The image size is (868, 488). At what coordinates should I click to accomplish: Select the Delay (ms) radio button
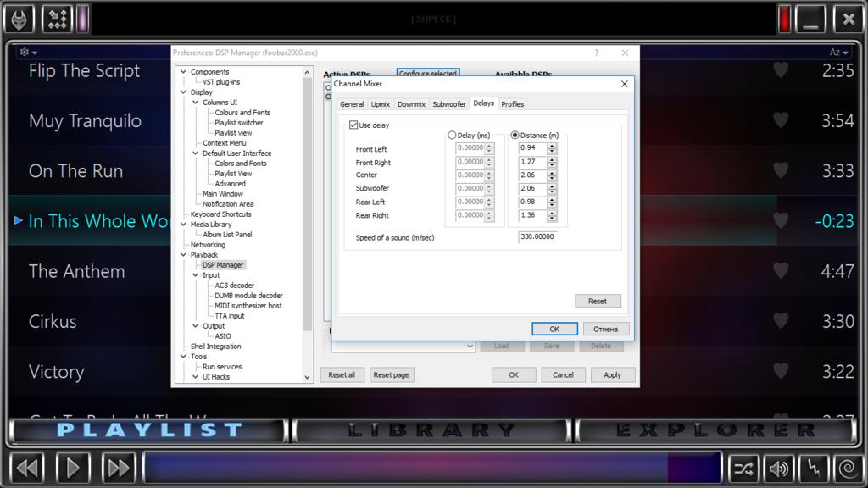(x=452, y=136)
